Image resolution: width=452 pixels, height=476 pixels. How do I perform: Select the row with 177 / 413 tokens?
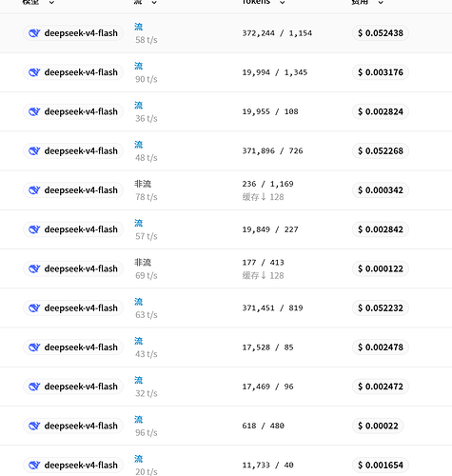226,268
